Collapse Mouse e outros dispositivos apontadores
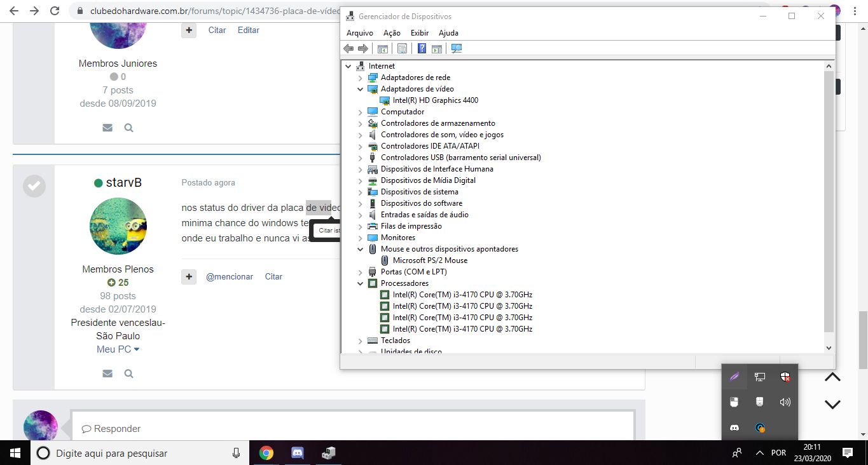 point(360,249)
